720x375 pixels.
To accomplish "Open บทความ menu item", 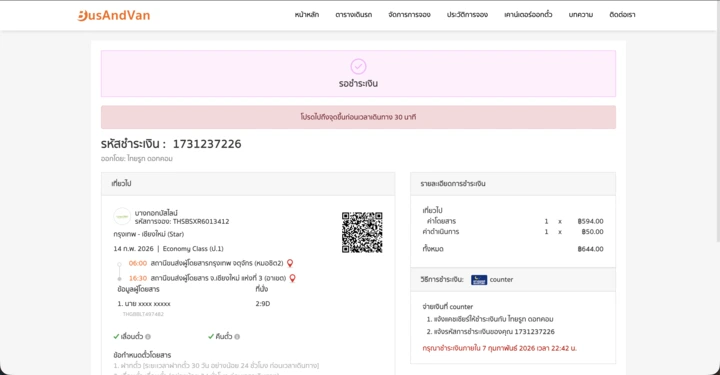I will (x=581, y=15).
